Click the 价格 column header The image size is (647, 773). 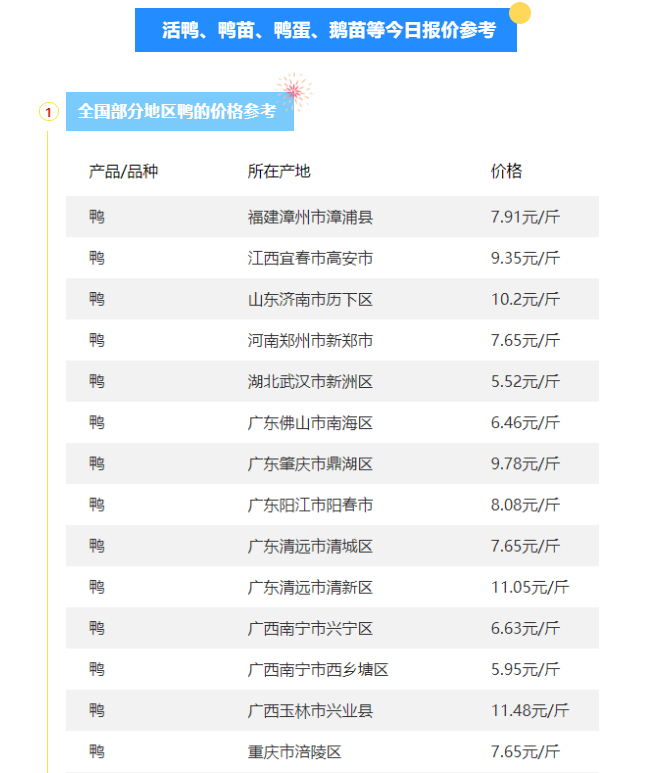pos(506,171)
